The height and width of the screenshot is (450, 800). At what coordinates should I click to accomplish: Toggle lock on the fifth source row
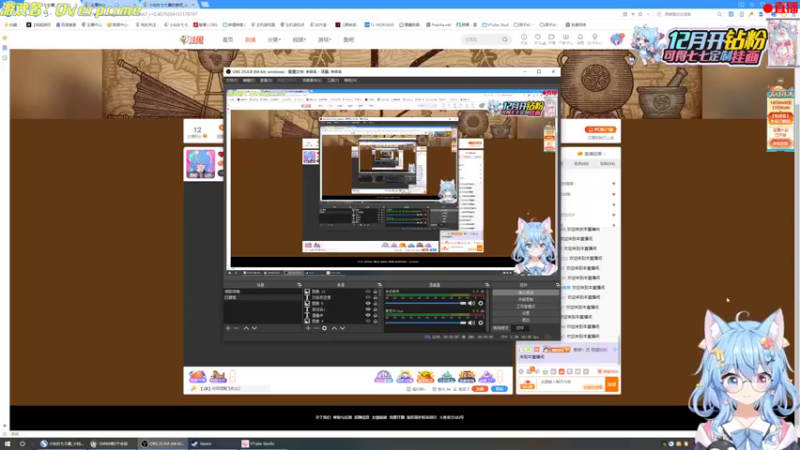click(376, 315)
